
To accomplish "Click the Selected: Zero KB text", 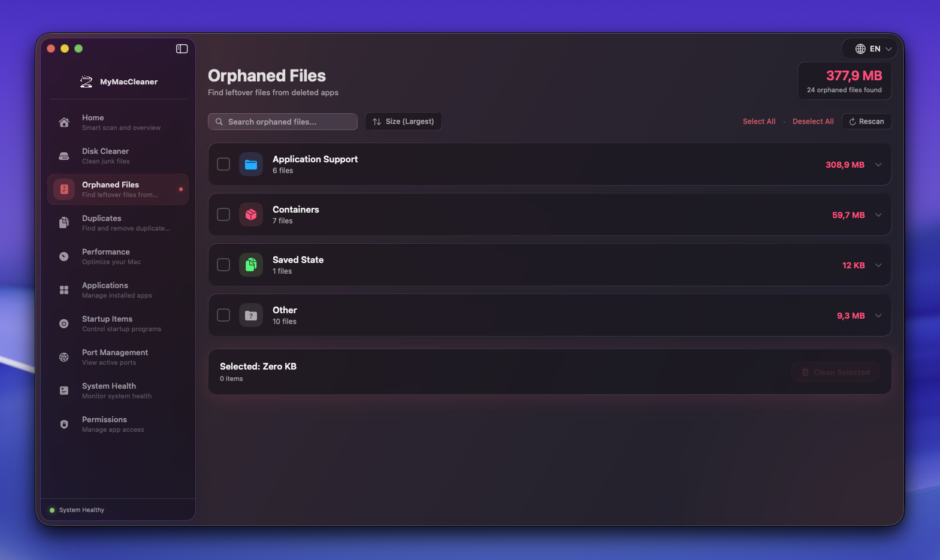I will coord(258,367).
